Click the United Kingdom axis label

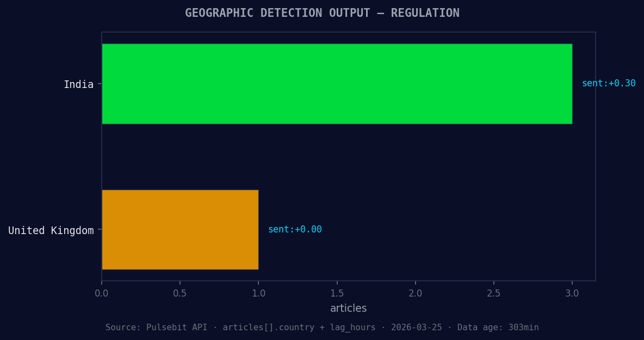(x=51, y=230)
